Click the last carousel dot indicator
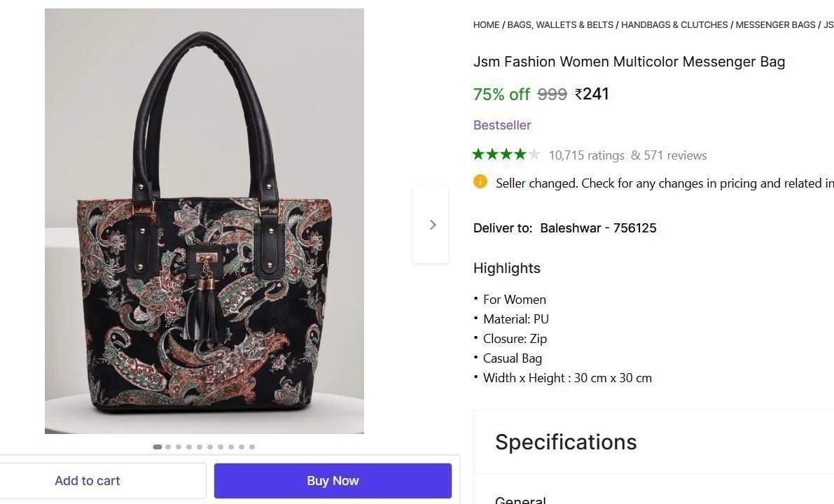Image resolution: width=834 pixels, height=504 pixels. coord(251,446)
